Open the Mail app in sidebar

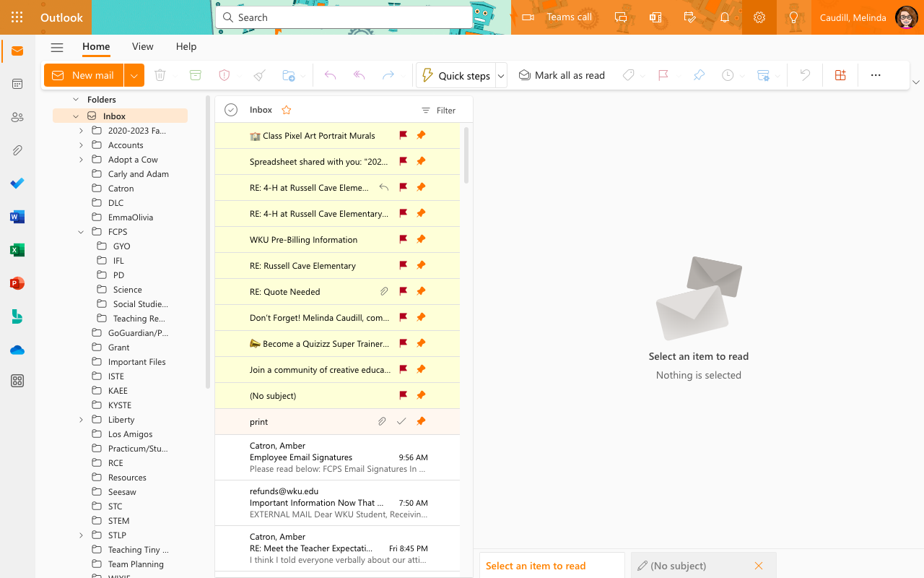click(x=17, y=51)
